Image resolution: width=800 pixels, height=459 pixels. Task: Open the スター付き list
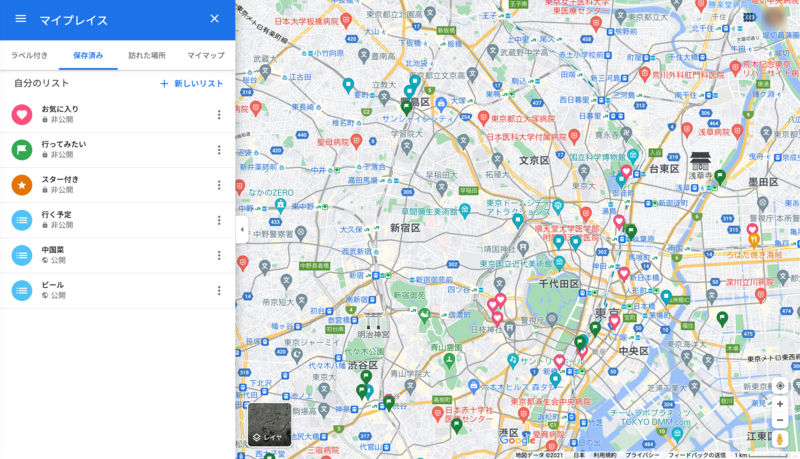coord(117,185)
